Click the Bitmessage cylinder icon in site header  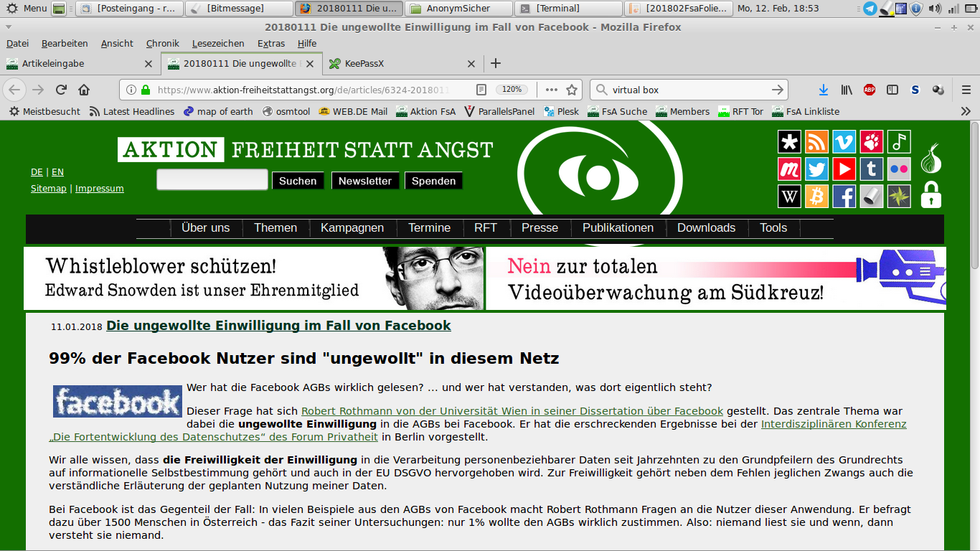coord(872,197)
